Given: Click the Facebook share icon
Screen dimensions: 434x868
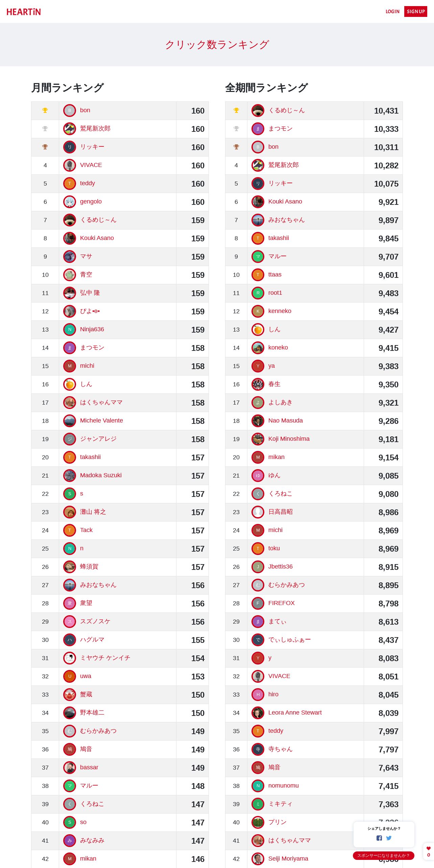Looking at the screenshot, I should (x=379, y=838).
